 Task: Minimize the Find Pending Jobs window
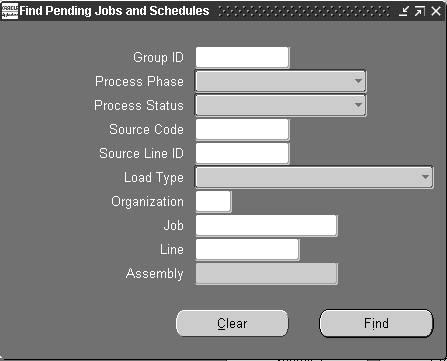coord(404,11)
